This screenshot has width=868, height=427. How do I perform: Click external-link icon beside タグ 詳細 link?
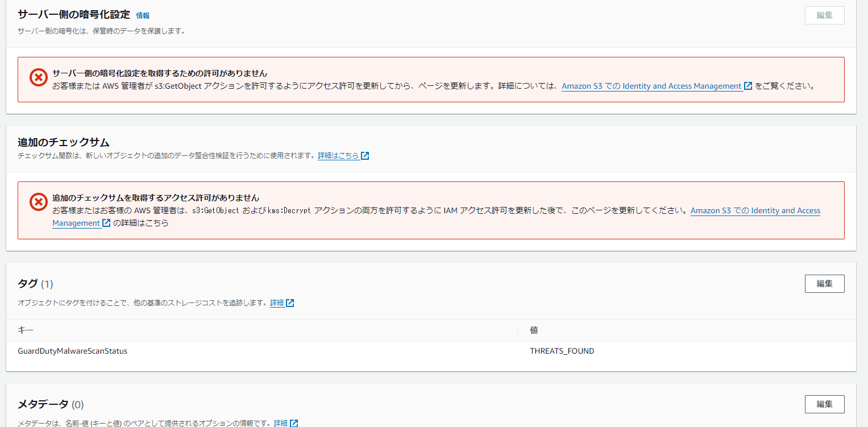[x=290, y=303]
